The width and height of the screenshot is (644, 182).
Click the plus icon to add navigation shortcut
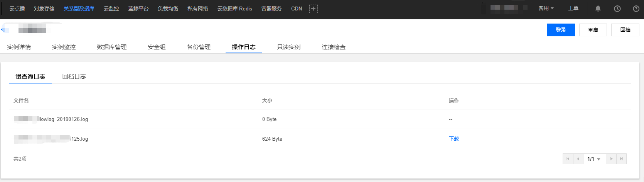click(x=314, y=9)
